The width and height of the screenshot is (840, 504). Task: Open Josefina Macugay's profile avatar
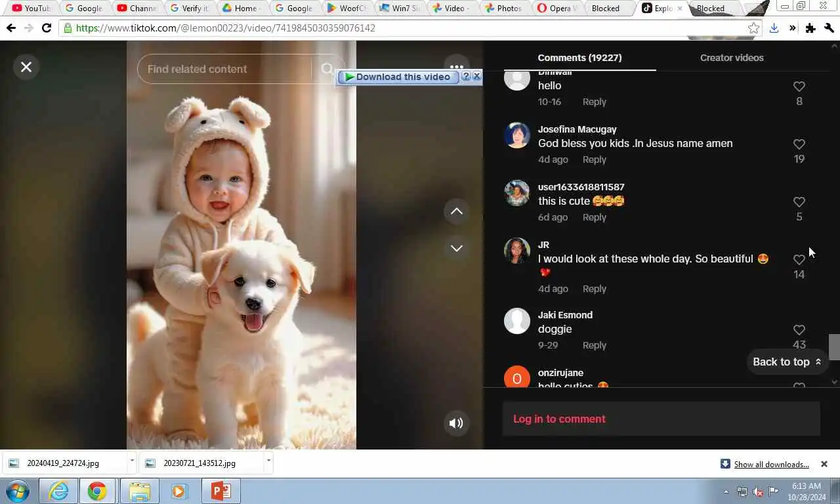click(x=516, y=135)
